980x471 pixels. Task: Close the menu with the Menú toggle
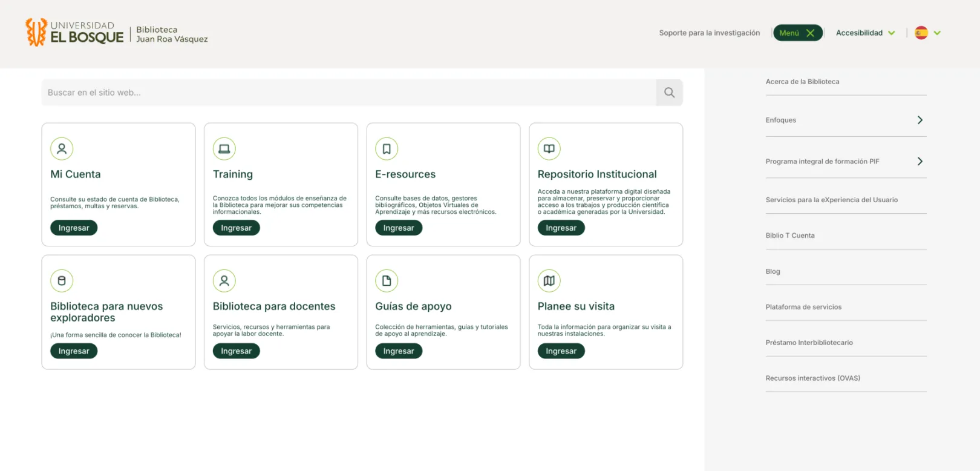797,33
